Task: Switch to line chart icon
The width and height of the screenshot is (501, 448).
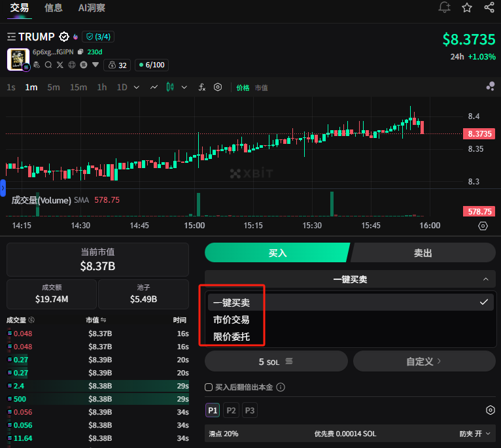Action: (154, 87)
